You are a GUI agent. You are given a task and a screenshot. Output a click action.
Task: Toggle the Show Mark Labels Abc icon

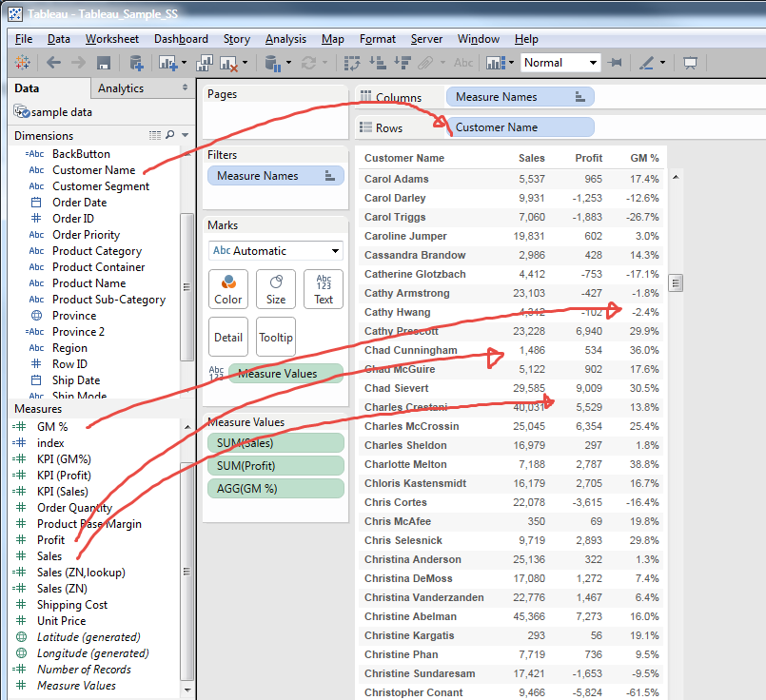[x=463, y=63]
